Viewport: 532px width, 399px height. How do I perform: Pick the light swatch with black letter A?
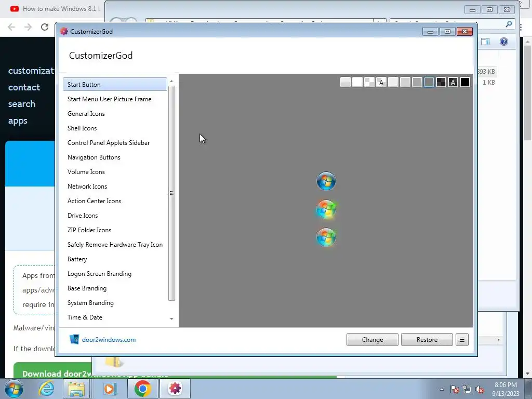pos(381,82)
